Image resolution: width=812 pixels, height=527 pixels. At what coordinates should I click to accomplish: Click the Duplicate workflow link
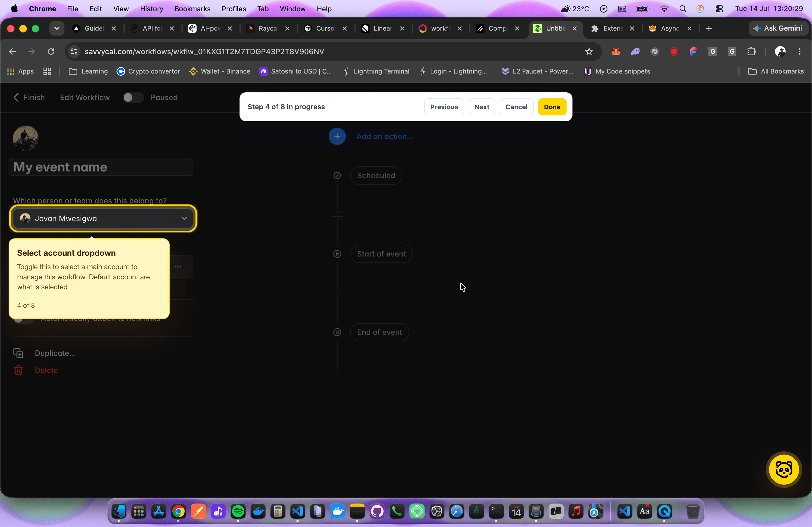[55, 353]
